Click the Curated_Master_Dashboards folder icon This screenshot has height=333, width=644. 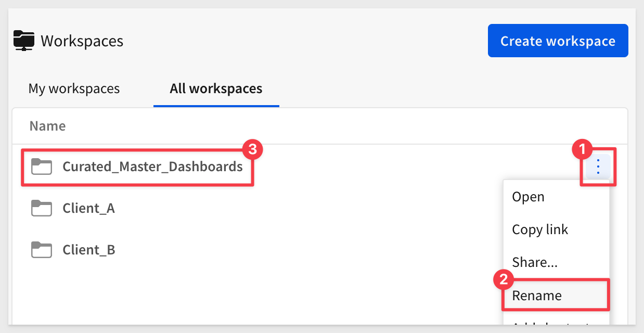pyautogui.click(x=42, y=166)
